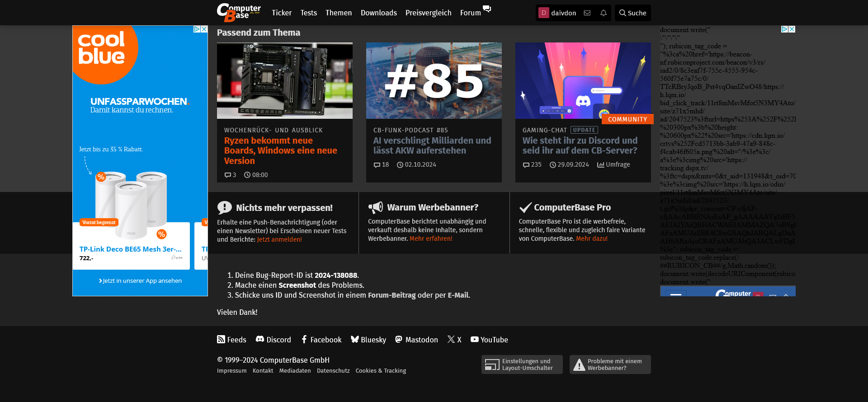Open the Preisvergleich menu item
Image resolution: width=868 pixels, height=402 pixels.
coord(429,13)
